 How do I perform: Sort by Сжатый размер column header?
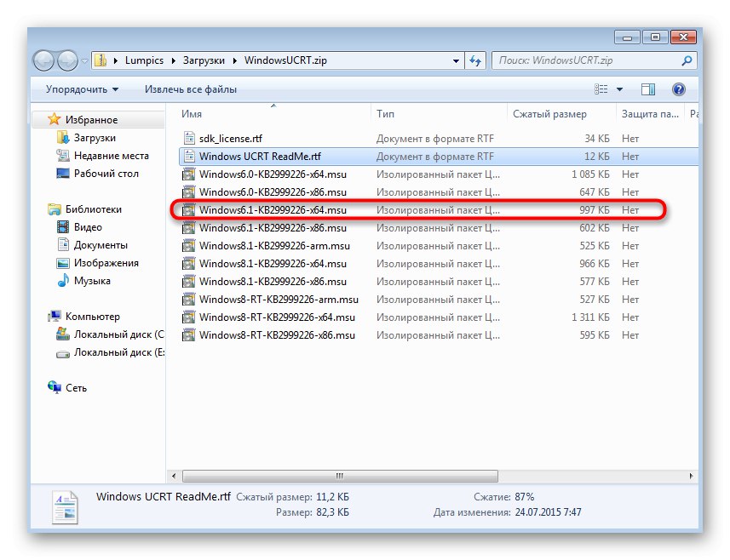pyautogui.click(x=561, y=114)
